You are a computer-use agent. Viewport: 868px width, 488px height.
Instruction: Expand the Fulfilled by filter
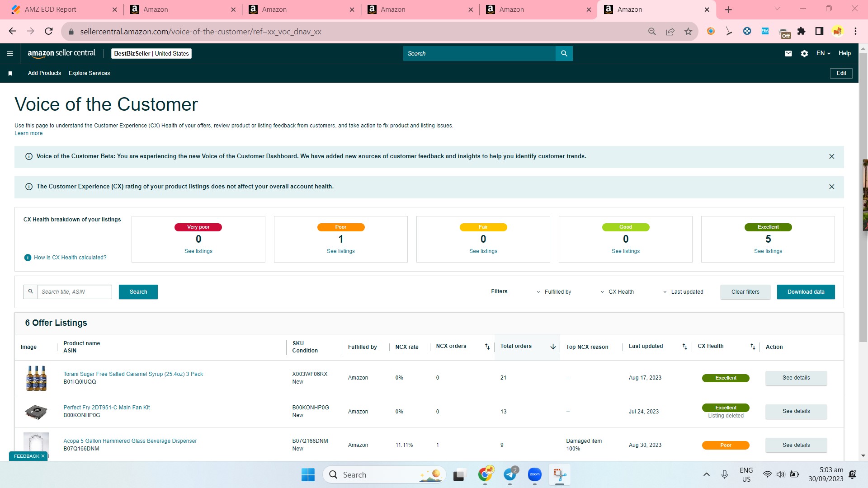pyautogui.click(x=554, y=292)
